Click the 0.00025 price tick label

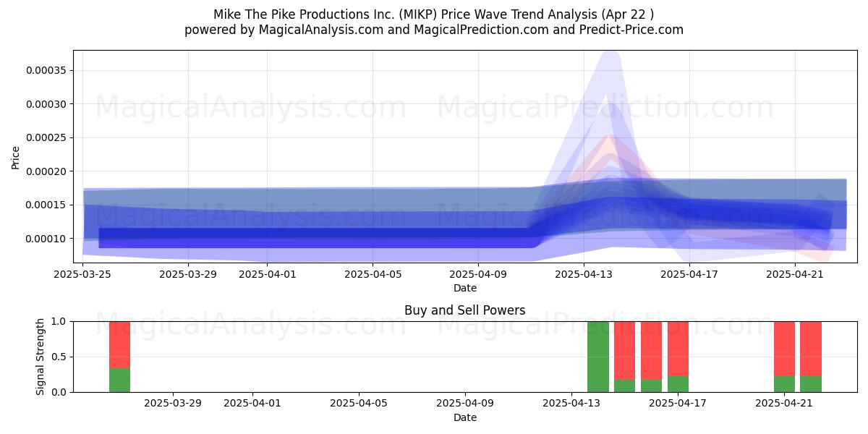point(45,137)
